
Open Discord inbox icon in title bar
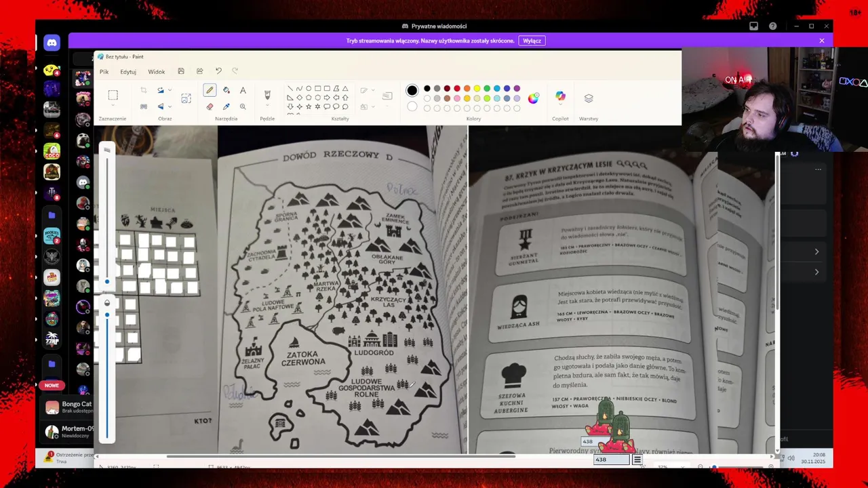[753, 26]
